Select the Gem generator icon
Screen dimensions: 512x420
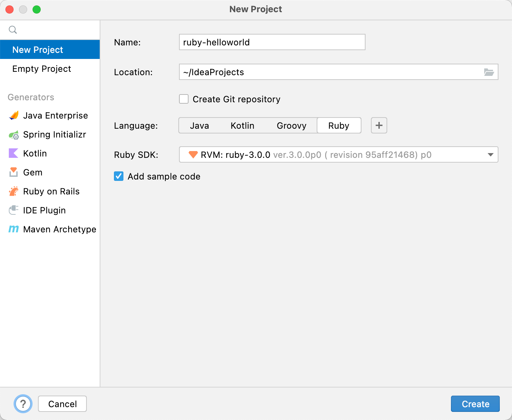tap(14, 172)
